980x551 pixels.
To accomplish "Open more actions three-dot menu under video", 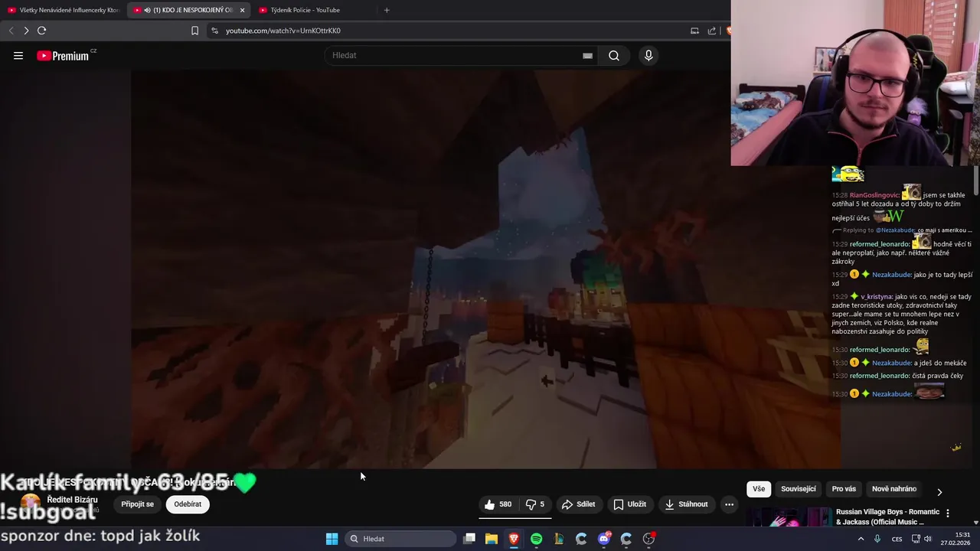I will 729,504.
